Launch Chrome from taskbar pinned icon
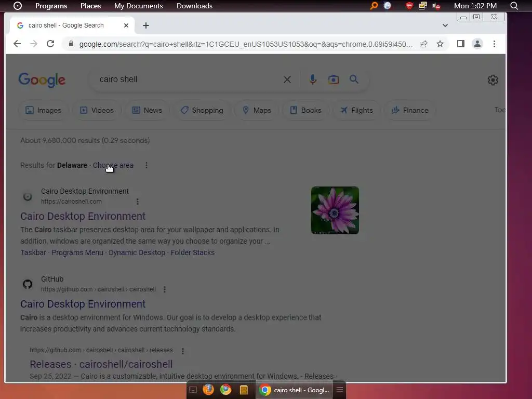The width and height of the screenshot is (532, 399). point(225,390)
